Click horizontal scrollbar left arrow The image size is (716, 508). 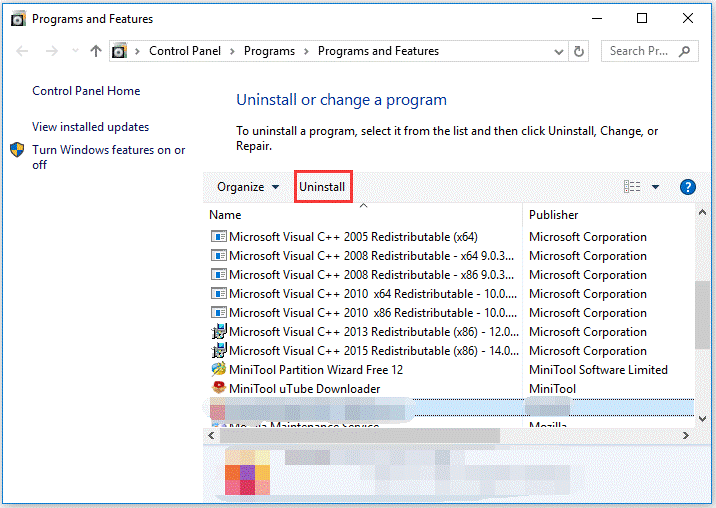(211, 435)
